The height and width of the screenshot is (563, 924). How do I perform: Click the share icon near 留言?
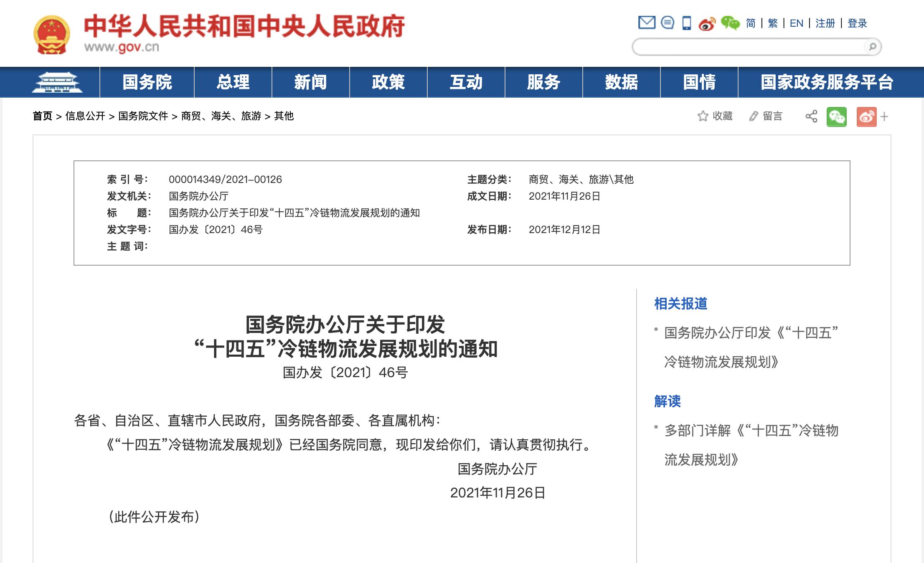[x=811, y=116]
